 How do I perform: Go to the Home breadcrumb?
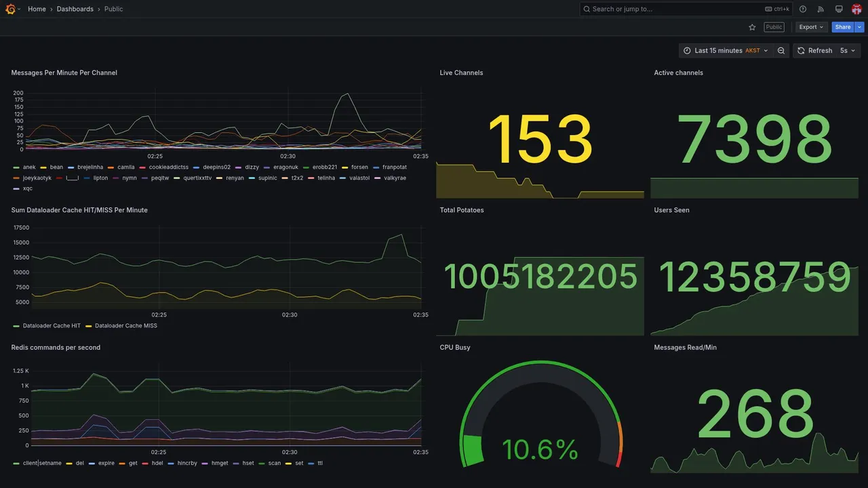coord(37,9)
